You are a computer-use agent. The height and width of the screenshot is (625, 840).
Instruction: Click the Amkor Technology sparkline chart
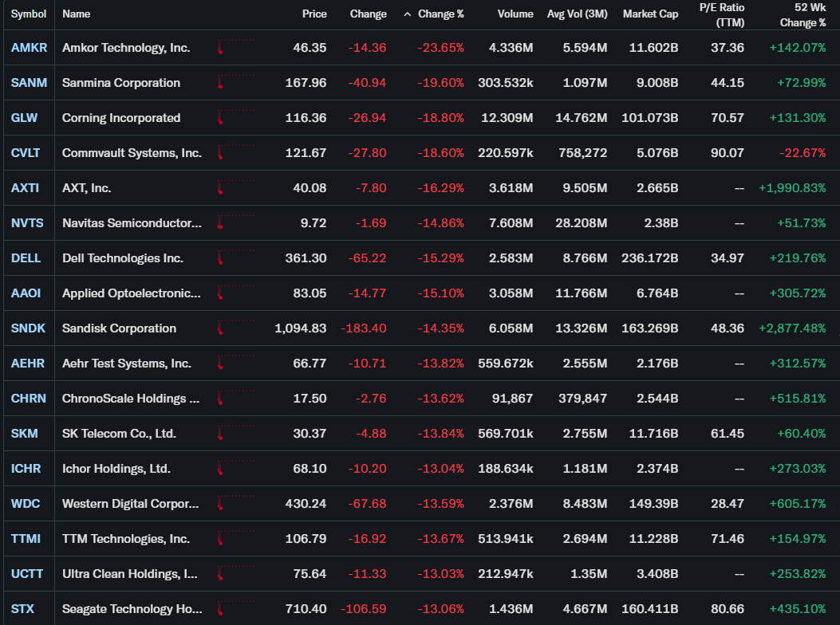point(236,46)
